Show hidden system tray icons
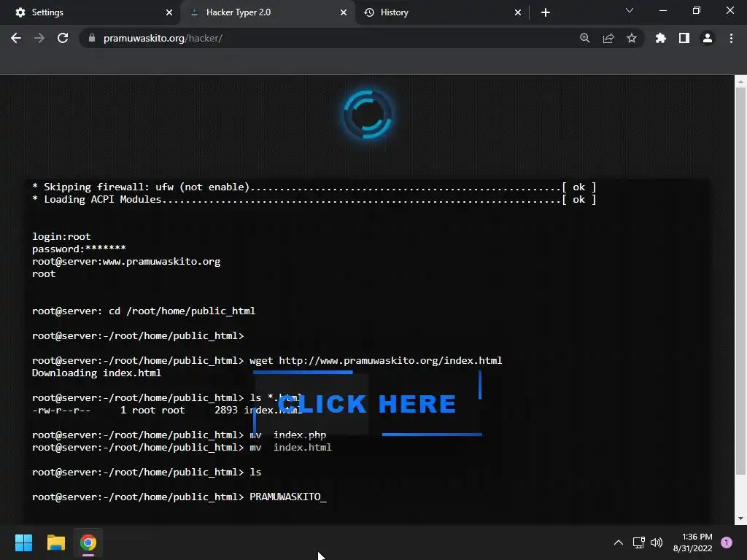 click(x=619, y=542)
